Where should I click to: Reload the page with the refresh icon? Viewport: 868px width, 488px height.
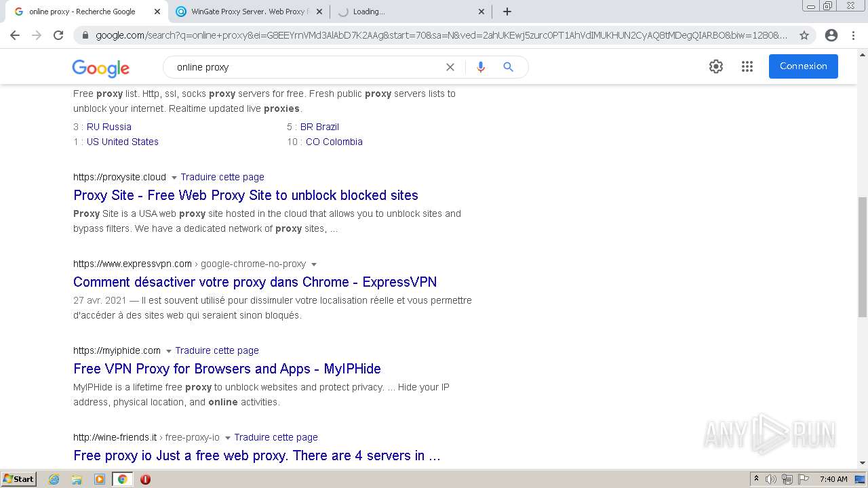point(58,35)
